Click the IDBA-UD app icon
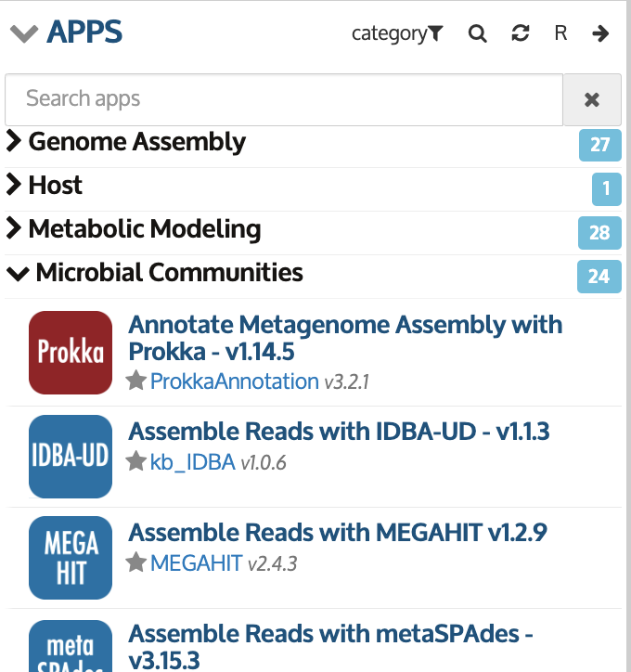 (71, 457)
